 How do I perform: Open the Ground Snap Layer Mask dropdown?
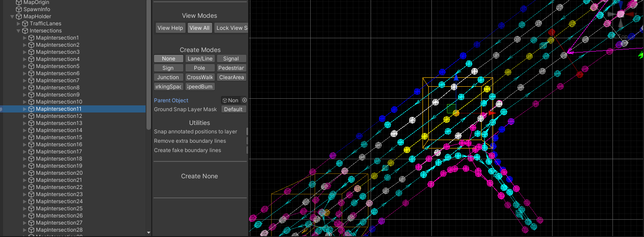(233, 109)
